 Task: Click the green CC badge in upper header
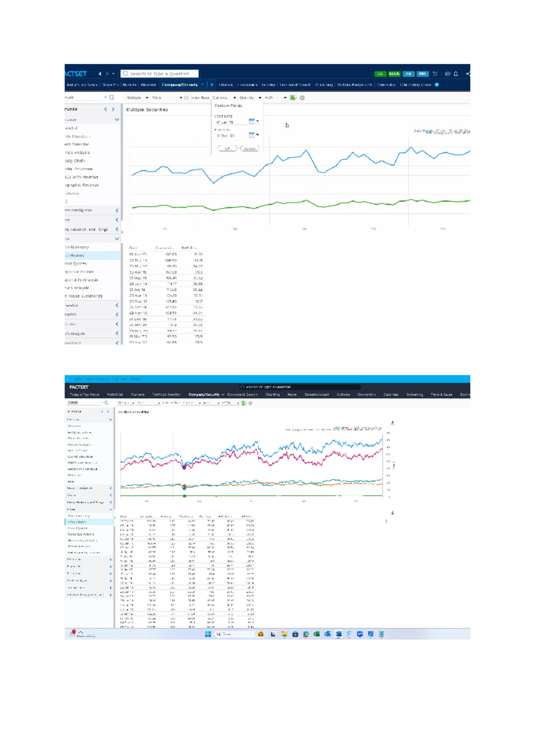tap(380, 74)
